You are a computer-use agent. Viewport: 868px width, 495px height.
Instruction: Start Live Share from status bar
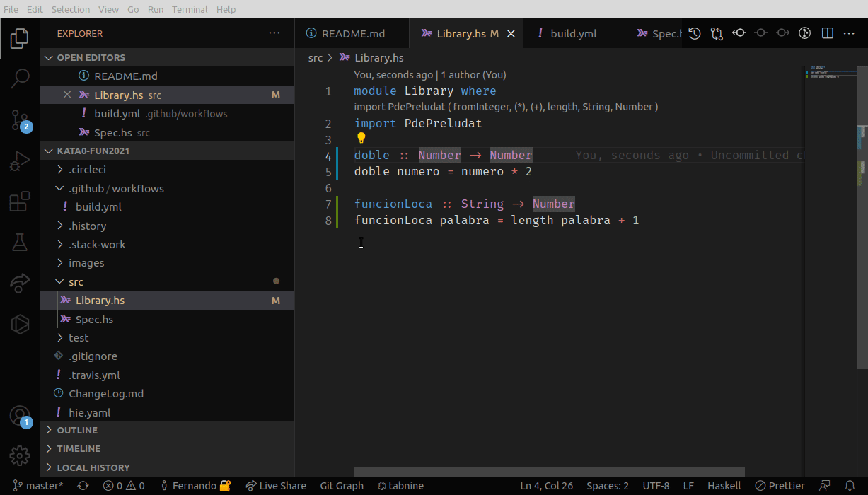coord(276,486)
